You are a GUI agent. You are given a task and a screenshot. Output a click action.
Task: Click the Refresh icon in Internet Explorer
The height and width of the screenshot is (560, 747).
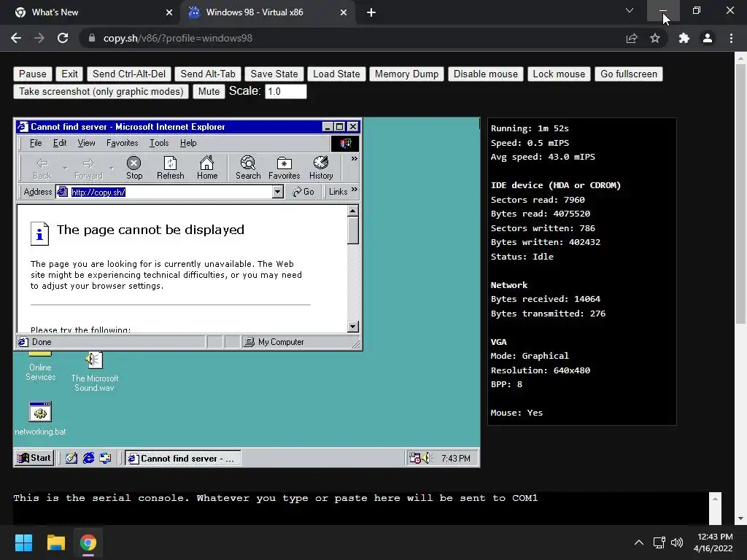click(171, 168)
